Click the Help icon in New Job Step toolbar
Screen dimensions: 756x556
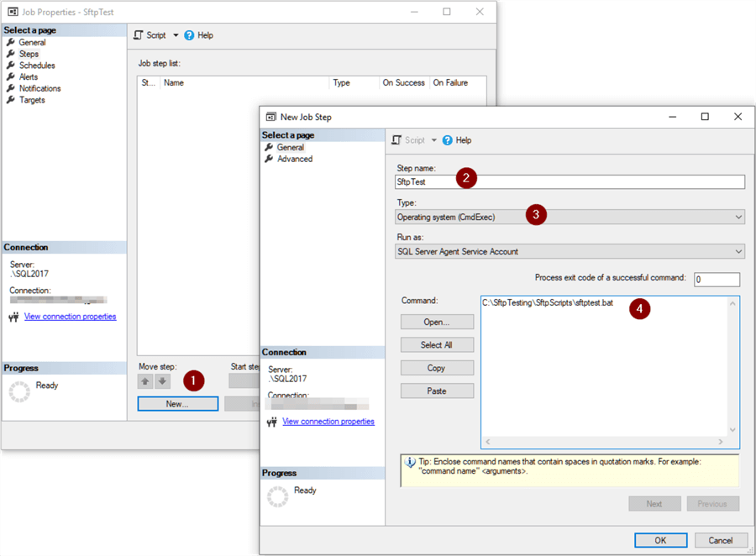point(448,140)
